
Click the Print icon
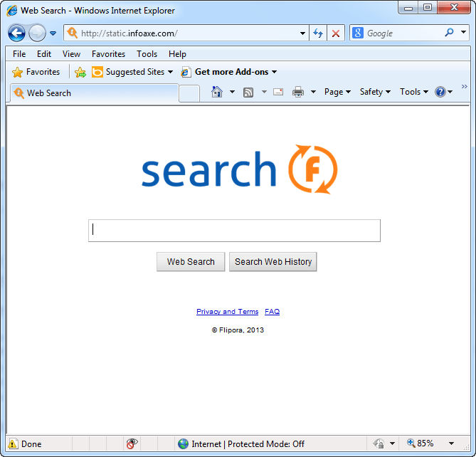click(298, 92)
